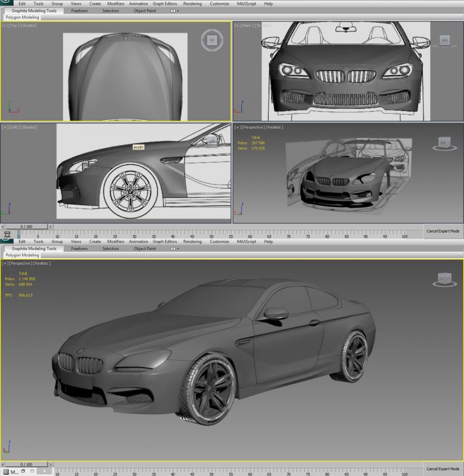Click Cancel Expert Mode in lower screenshot

tap(443, 469)
